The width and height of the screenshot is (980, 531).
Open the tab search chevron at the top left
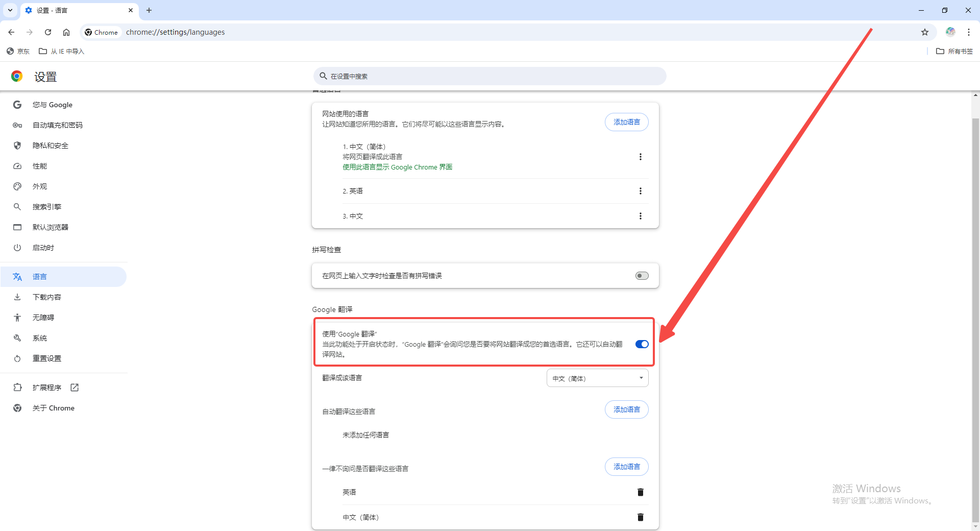pos(10,10)
